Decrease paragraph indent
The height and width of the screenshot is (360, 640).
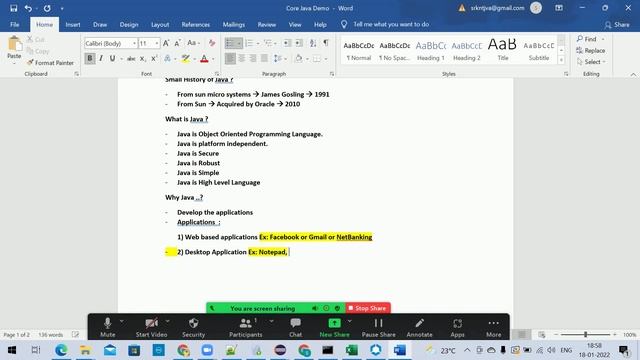pos(287,43)
